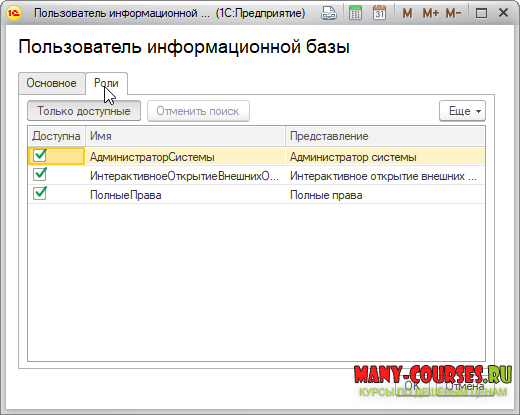520x415 pixels.
Task: Select the АдминистраторСистемы name cell
Action: (x=185, y=157)
